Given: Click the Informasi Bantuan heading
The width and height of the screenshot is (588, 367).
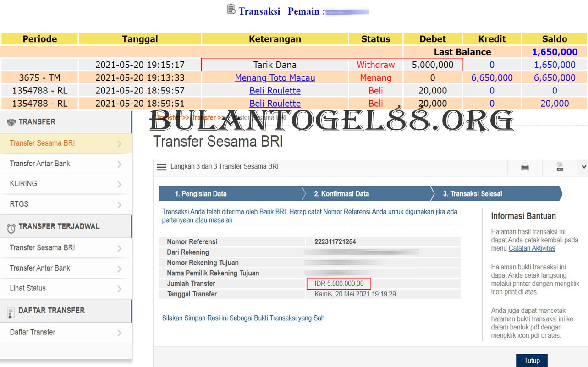Looking at the screenshot, I should click(523, 216).
